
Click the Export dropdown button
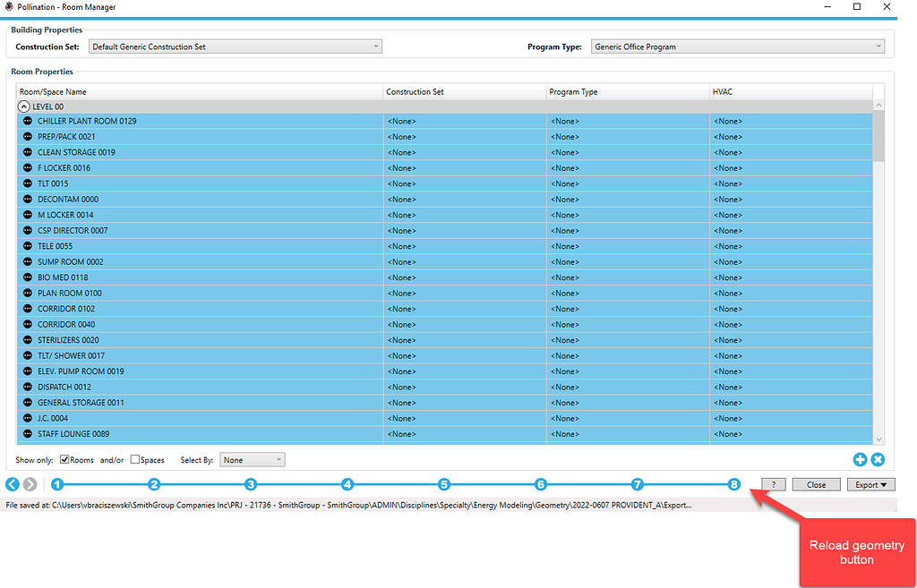[x=869, y=483]
